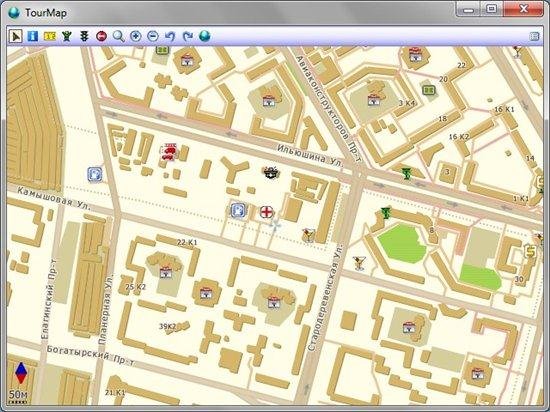The width and height of the screenshot is (550, 412).
Task: Click building number 16 К1
Action: point(504,109)
